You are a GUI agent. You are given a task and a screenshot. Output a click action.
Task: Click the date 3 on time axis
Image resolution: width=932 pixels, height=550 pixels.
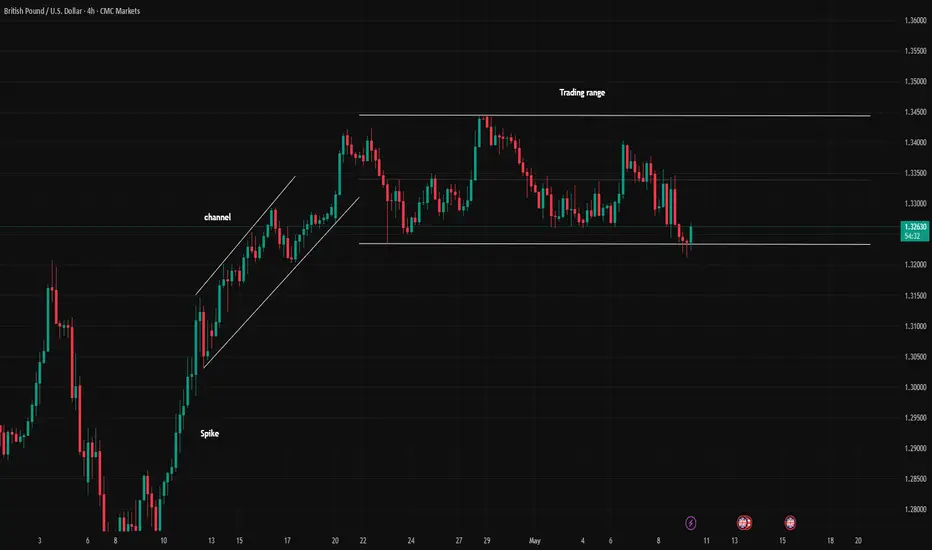[40, 540]
